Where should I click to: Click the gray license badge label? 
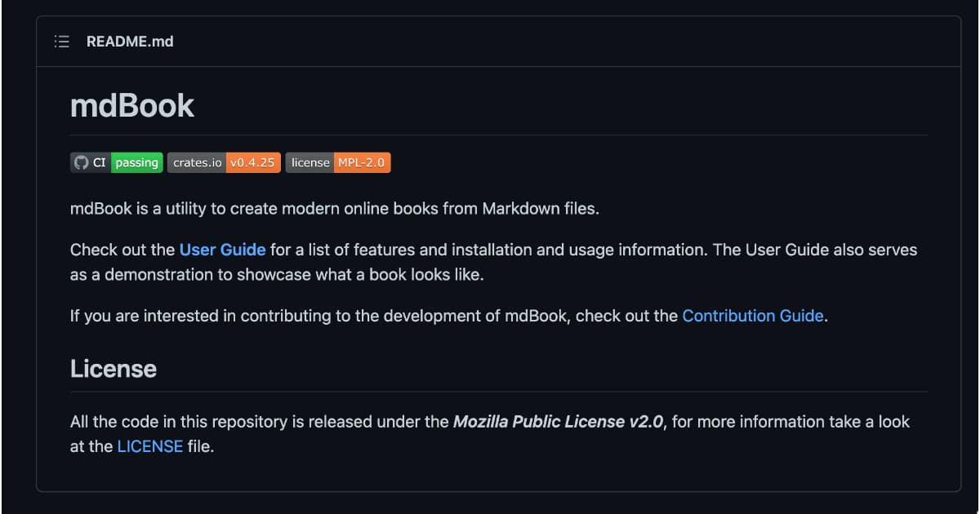pyautogui.click(x=310, y=163)
